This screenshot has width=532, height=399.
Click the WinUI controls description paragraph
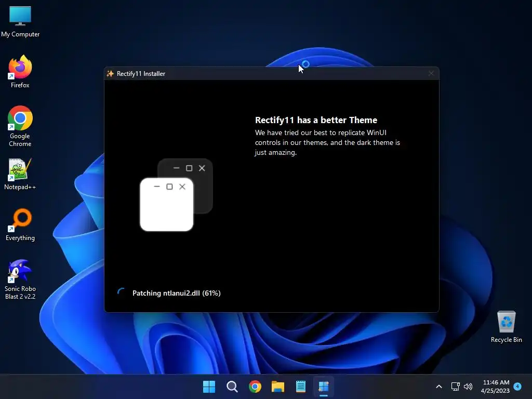[327, 142]
